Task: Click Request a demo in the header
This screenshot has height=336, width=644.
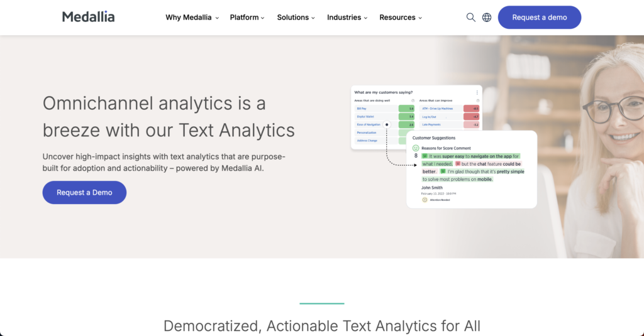Action: [x=539, y=18]
